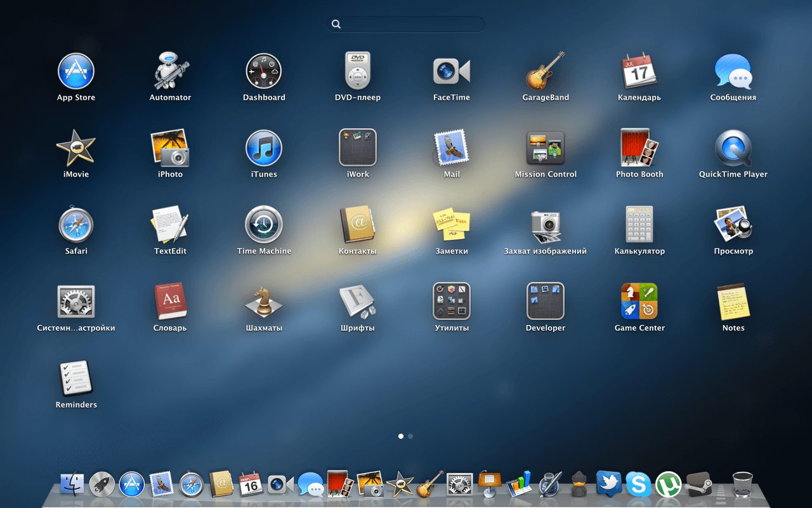Launch Pages ink pen in the Dock
This screenshot has width=812, height=508.
pyautogui.click(x=549, y=485)
